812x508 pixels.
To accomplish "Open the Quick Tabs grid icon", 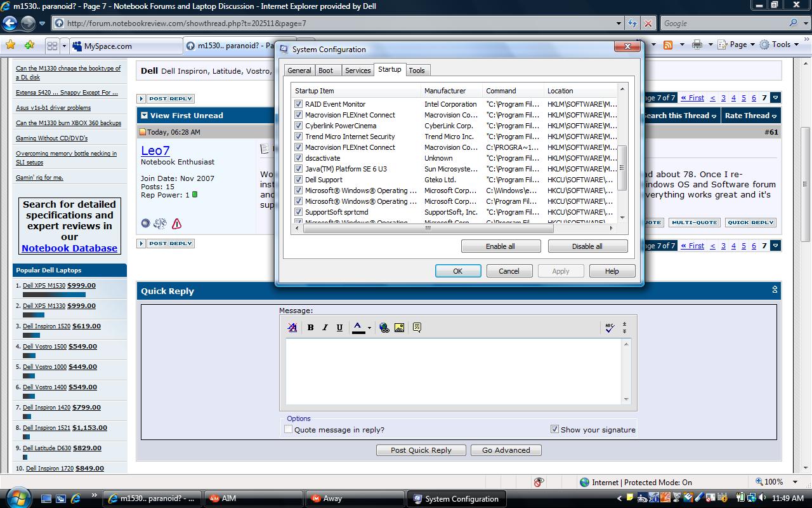I will click(52, 46).
